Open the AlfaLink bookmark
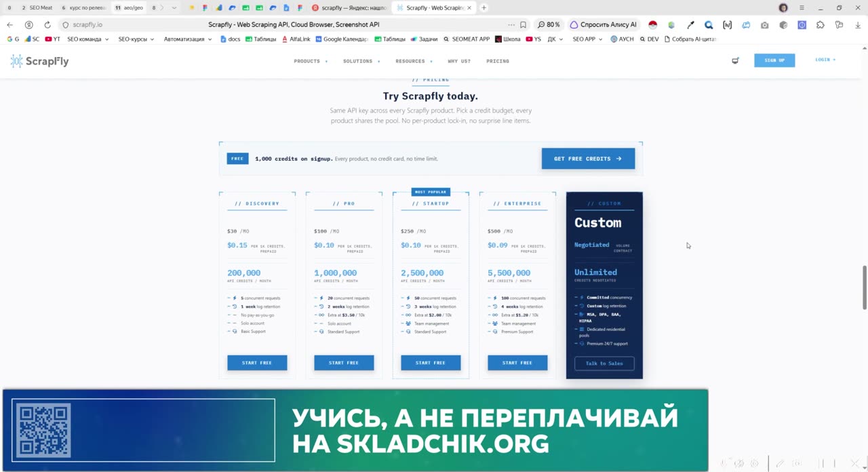 click(x=296, y=39)
